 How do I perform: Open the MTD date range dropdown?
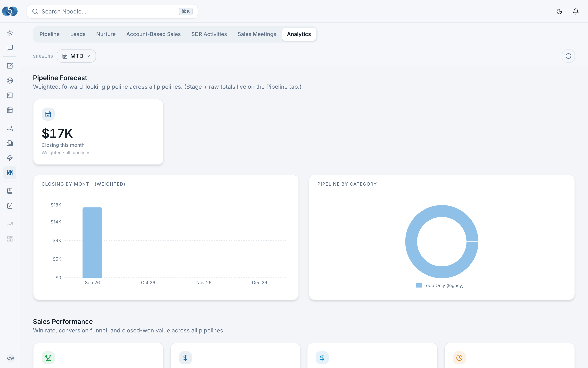pos(76,56)
